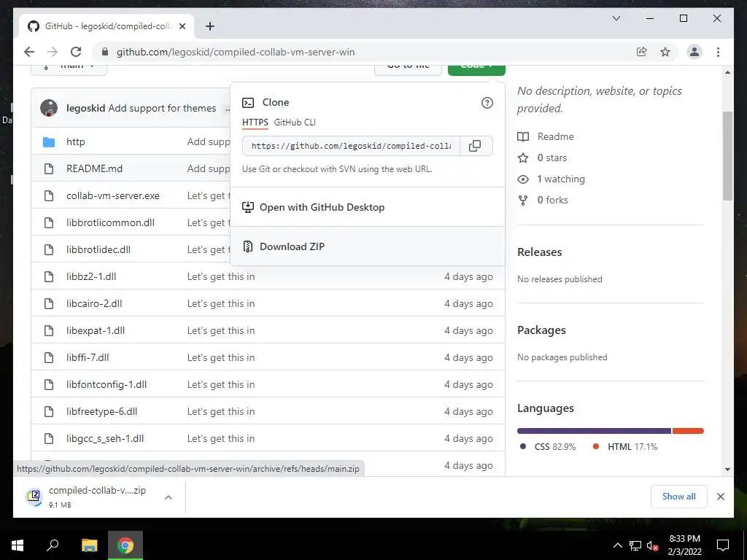Open the muted volume tray icon
This screenshot has height=560, width=747.
(x=653, y=545)
